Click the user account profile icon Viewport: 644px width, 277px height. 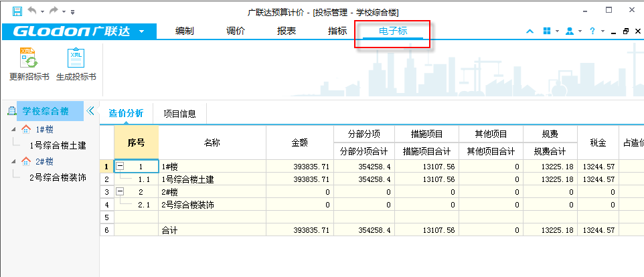570,31
